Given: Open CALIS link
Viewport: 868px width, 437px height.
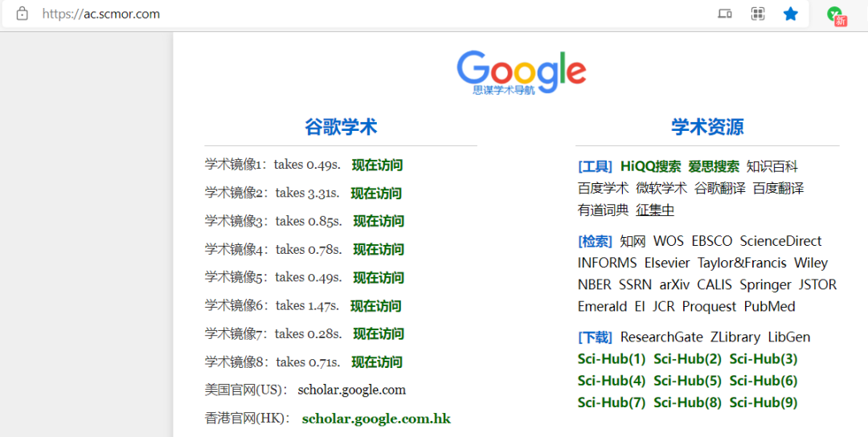Looking at the screenshot, I should 714,285.
